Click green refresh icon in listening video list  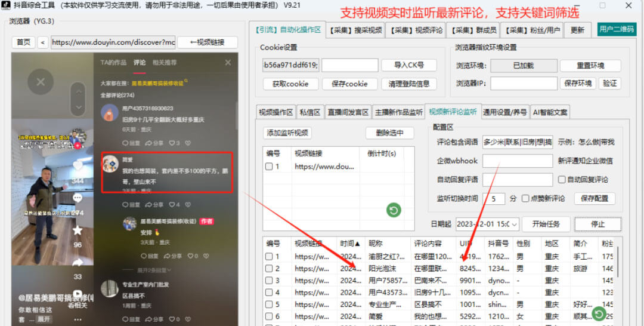pos(394,211)
